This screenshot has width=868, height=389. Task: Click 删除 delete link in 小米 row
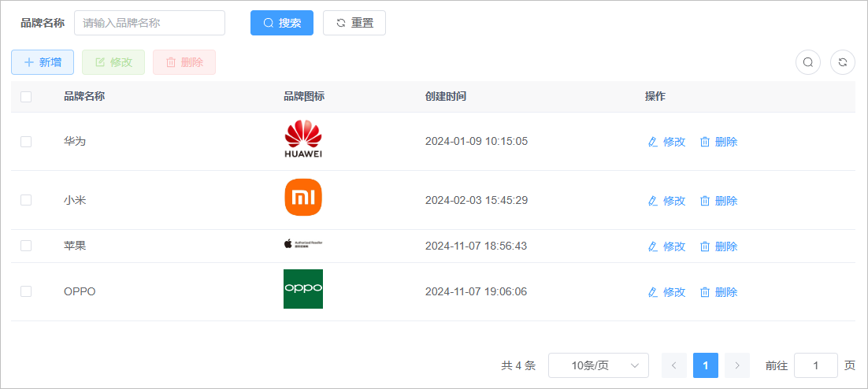719,201
